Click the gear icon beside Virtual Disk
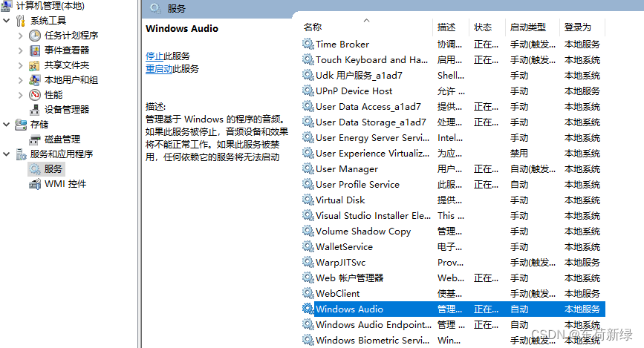Image resolution: width=644 pixels, height=348 pixels. click(308, 200)
